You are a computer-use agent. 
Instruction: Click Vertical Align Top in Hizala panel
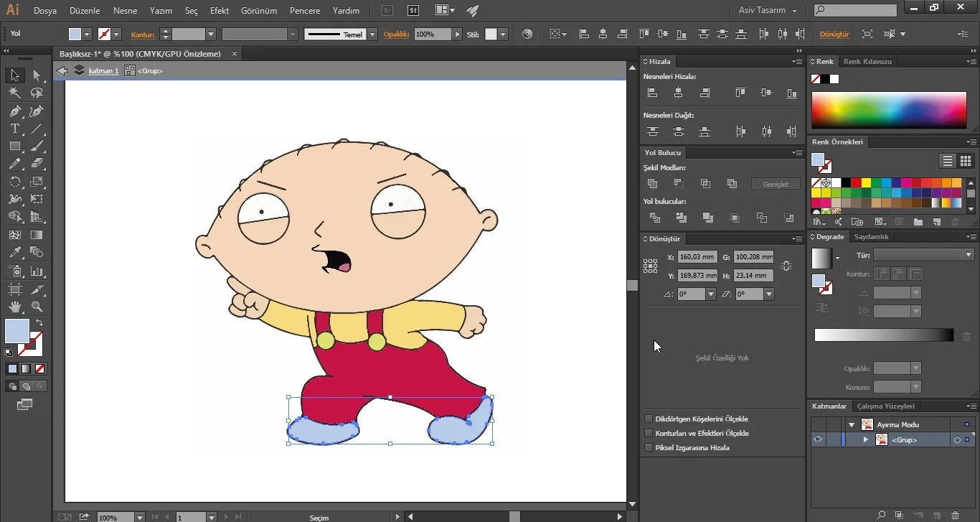point(740,93)
